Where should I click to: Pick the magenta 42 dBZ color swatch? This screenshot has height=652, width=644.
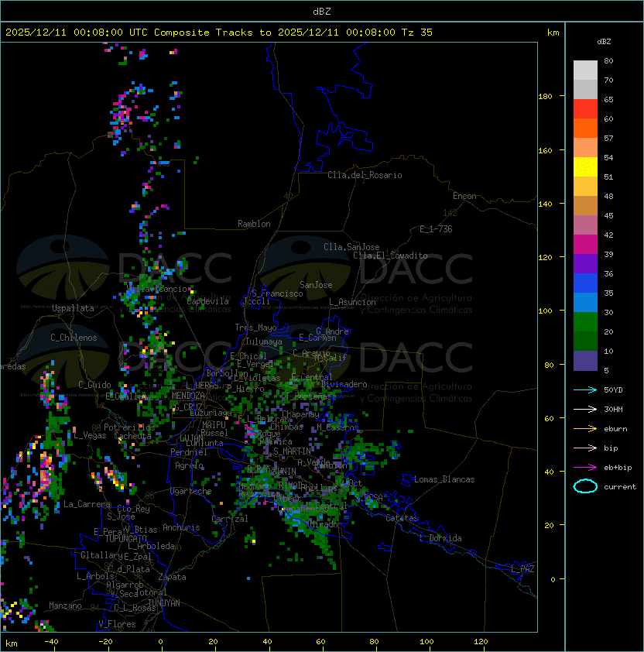[x=585, y=244]
